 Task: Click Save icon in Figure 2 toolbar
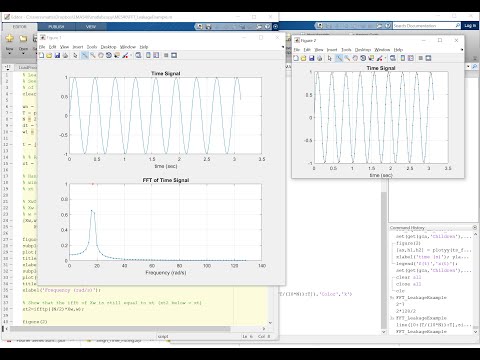[312, 58]
